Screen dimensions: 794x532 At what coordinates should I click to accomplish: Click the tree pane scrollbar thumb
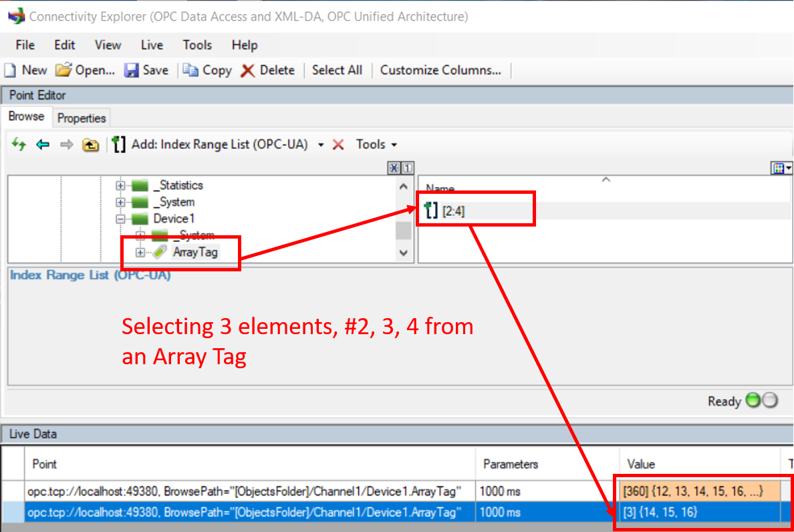tap(404, 231)
